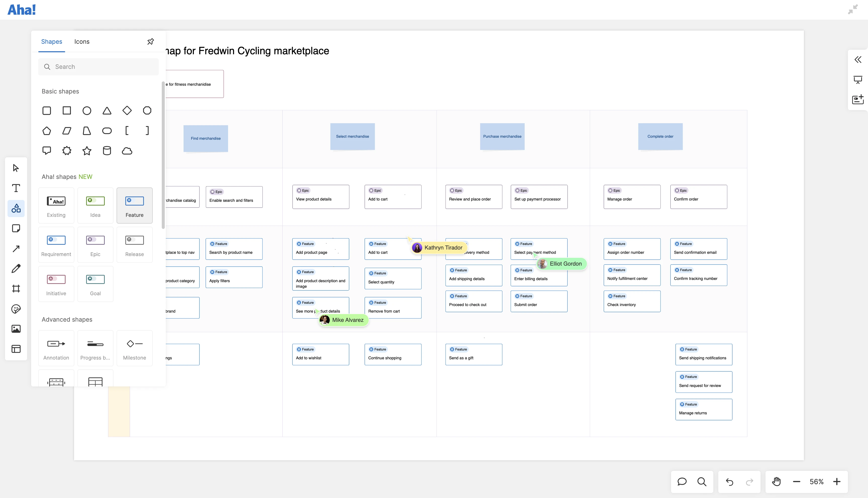Screen dimensions: 868x498
Task: Switch to the Shapes tab
Action: [52, 41]
